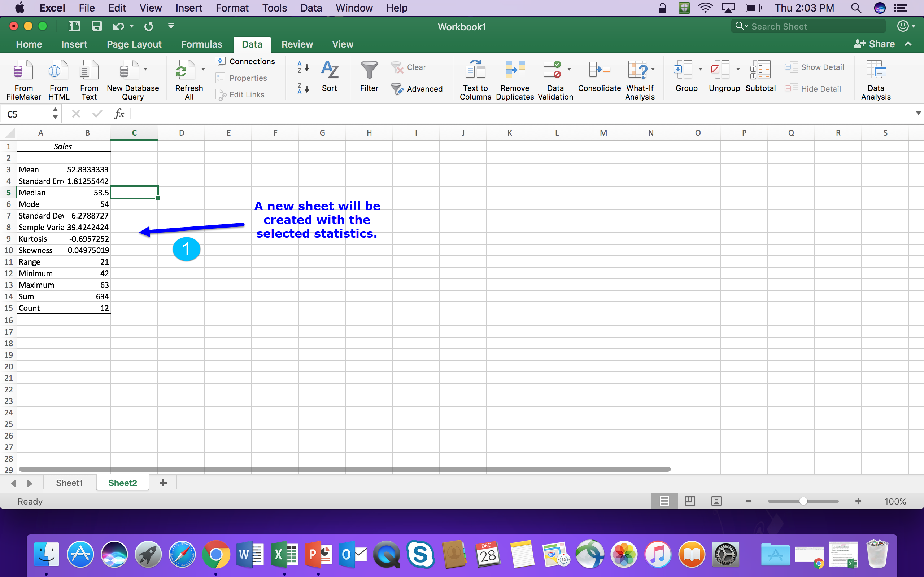Collapse the ribbon with the chevron
Viewport: 924px width, 577px height.
(x=908, y=44)
